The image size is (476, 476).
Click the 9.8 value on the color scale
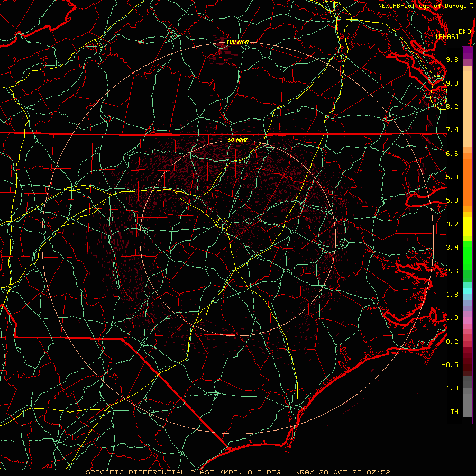[x=452, y=59]
